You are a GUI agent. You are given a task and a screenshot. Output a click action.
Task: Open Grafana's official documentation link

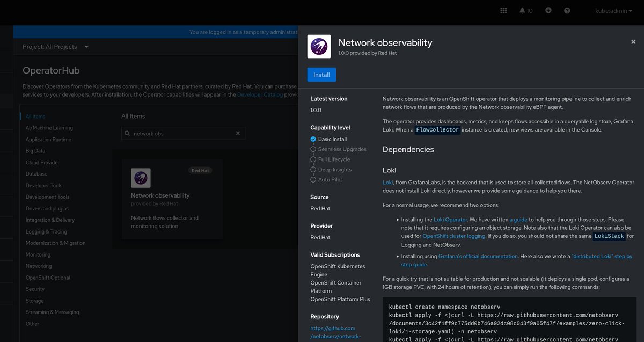click(x=478, y=257)
